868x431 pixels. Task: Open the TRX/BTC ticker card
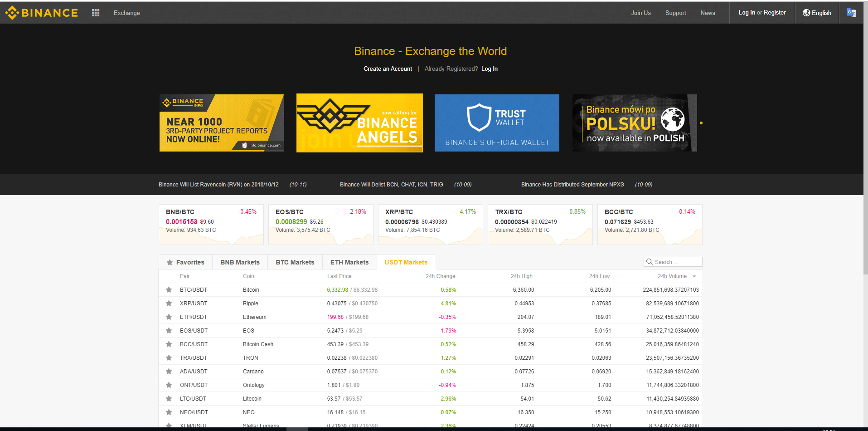pos(540,225)
